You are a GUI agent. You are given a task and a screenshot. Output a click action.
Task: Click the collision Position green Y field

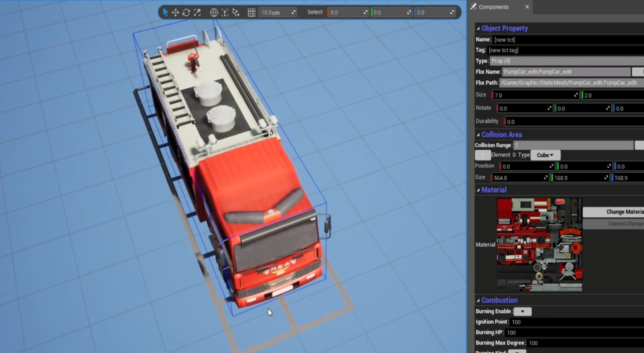[x=585, y=166]
